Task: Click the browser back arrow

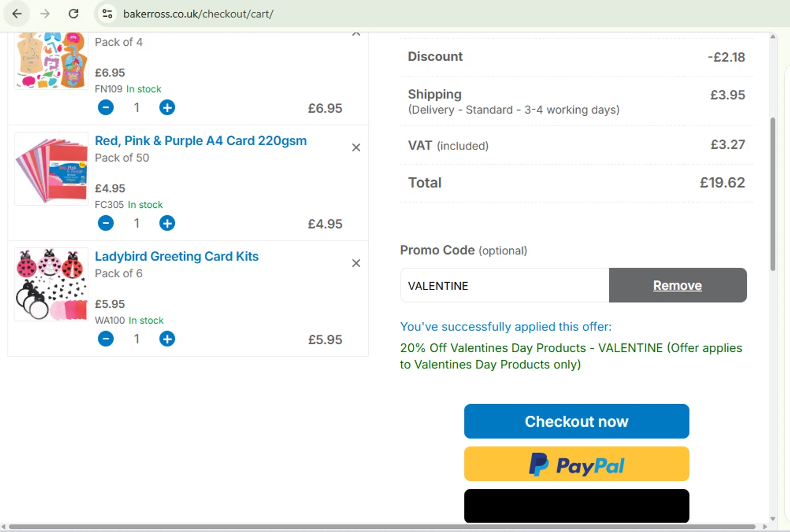Action: pos(17,14)
